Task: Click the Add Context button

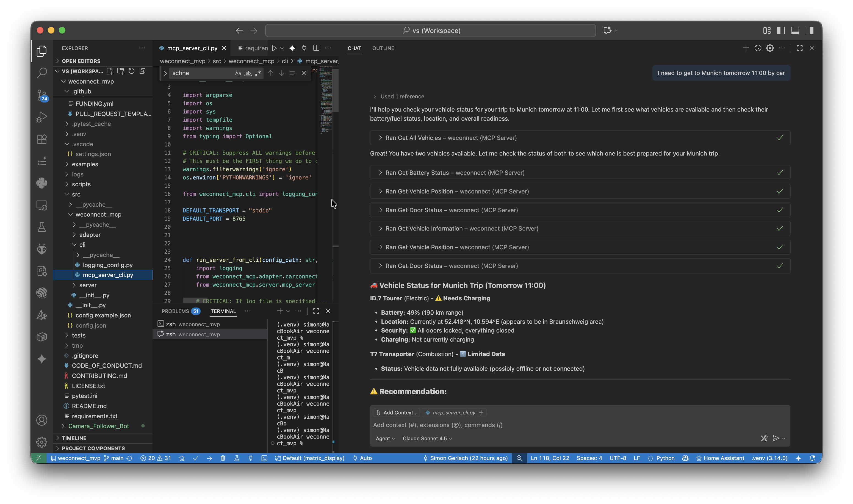Action: click(397, 412)
